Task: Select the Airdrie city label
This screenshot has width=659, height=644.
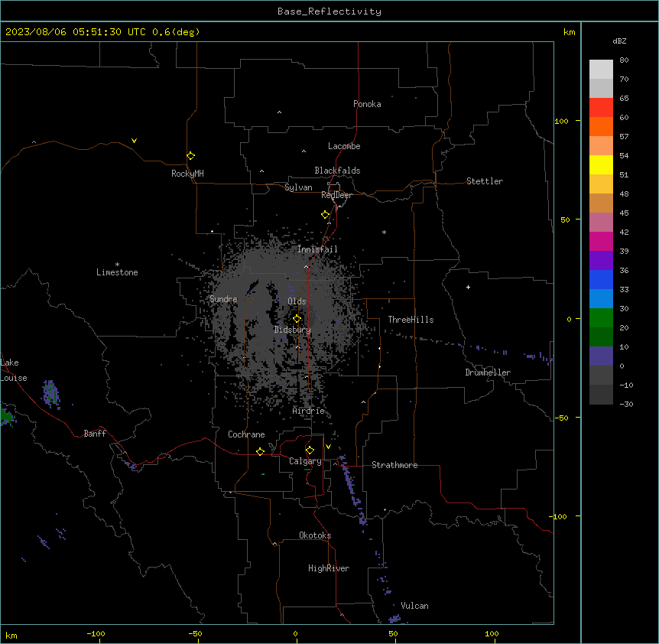Action: [309, 411]
